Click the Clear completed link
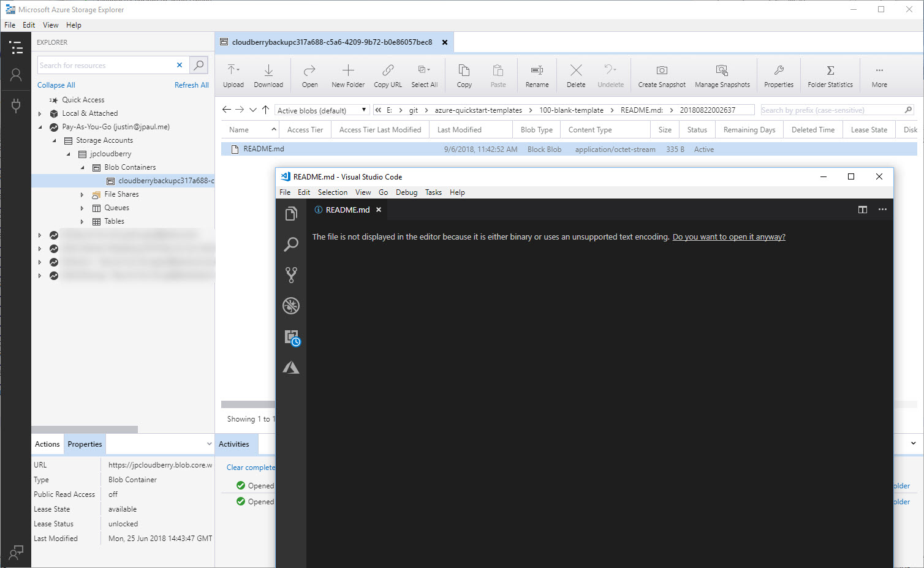 click(x=251, y=468)
